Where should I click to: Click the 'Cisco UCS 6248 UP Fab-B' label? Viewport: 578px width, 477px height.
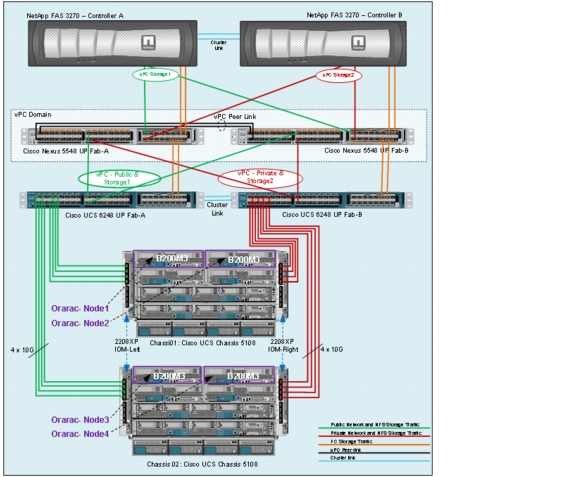pos(322,215)
